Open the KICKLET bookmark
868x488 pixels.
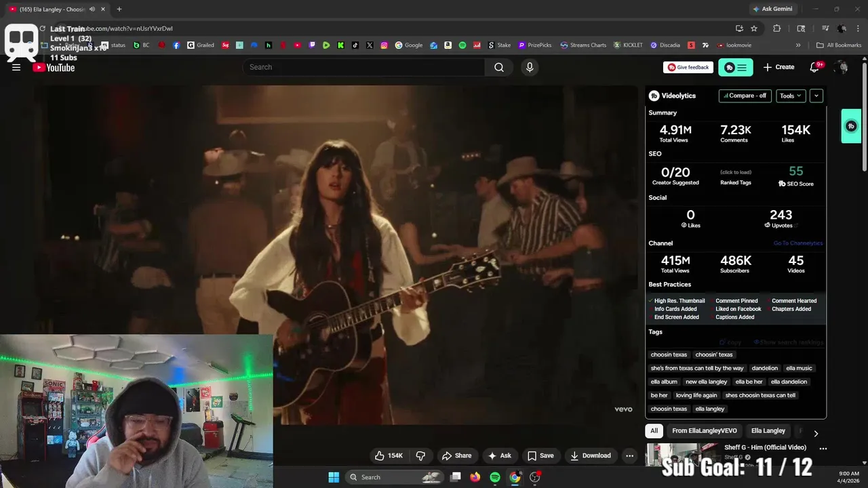pos(628,45)
